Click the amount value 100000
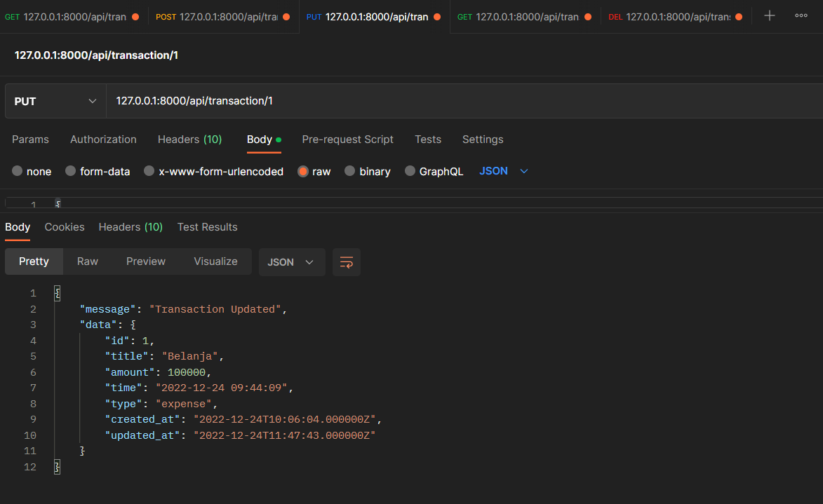 (x=187, y=372)
